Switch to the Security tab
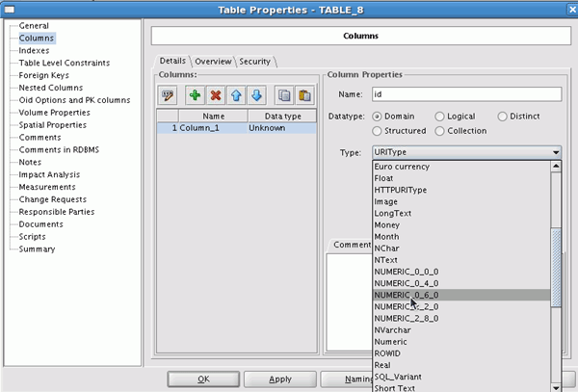This screenshot has width=578, height=392. click(x=254, y=62)
